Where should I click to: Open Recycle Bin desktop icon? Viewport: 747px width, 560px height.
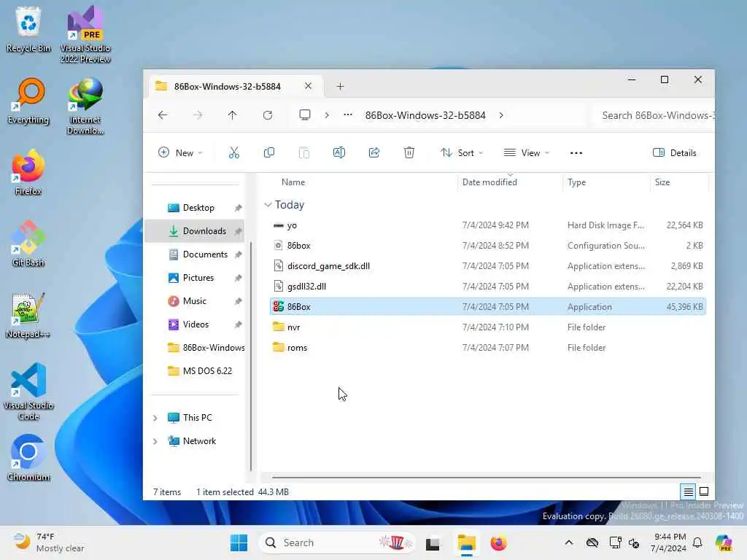pos(28,29)
